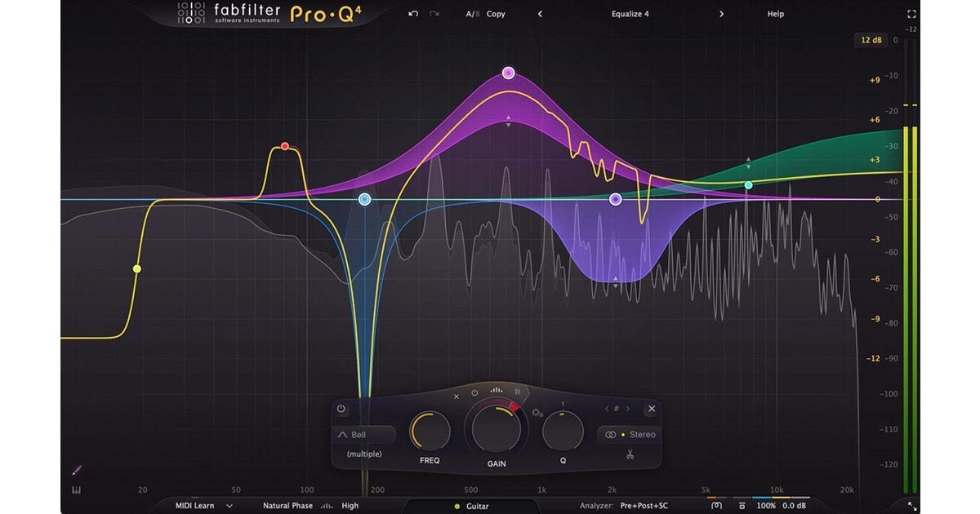Remove dynamics with small x above gain

click(x=457, y=396)
